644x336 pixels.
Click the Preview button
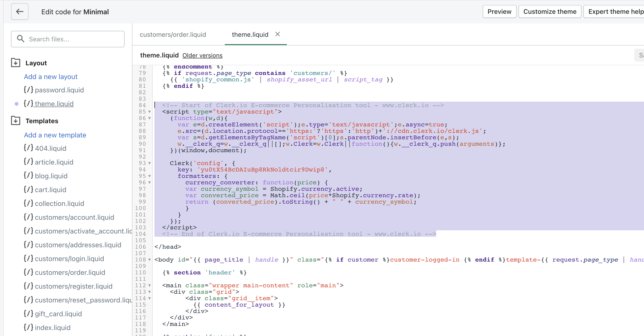tap(499, 11)
